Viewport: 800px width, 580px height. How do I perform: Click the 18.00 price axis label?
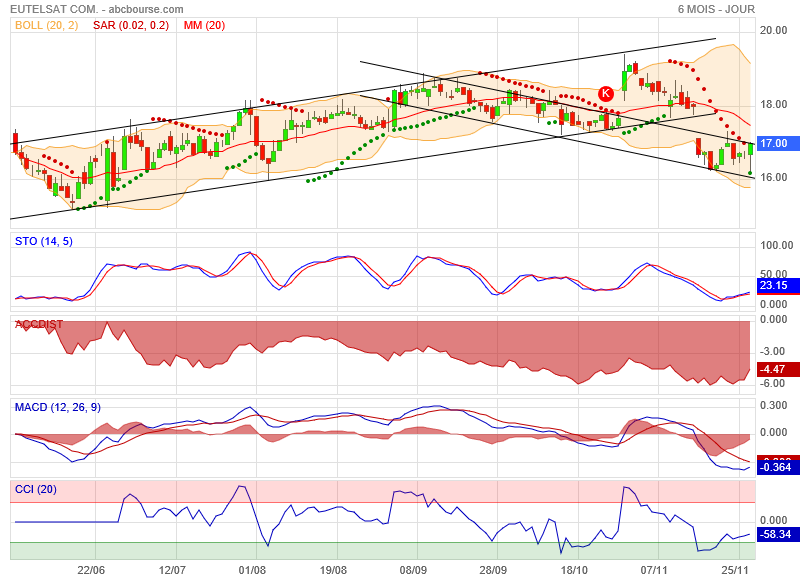click(773, 104)
